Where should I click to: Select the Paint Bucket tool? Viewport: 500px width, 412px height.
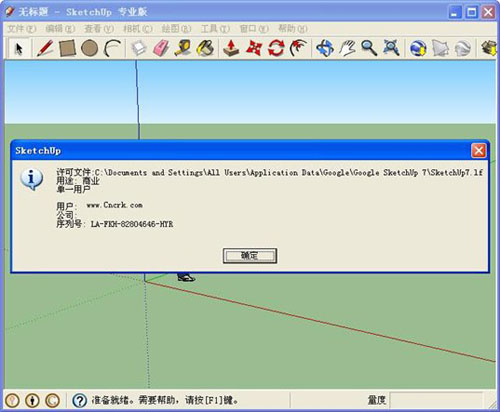(x=205, y=48)
